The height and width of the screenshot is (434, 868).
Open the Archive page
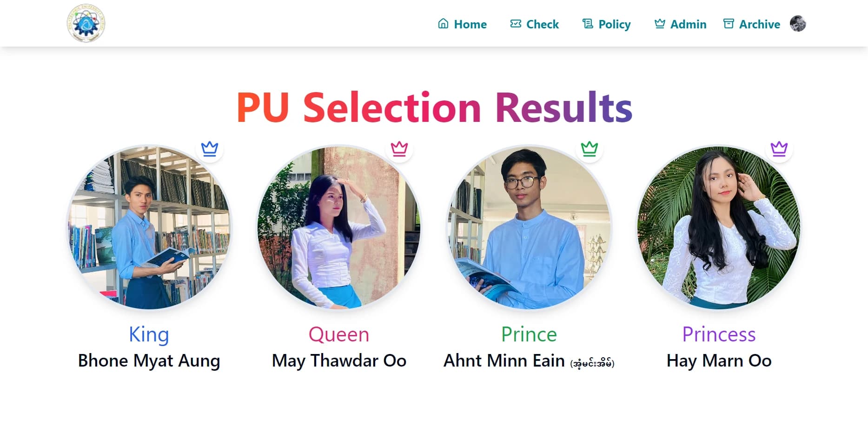pos(759,24)
